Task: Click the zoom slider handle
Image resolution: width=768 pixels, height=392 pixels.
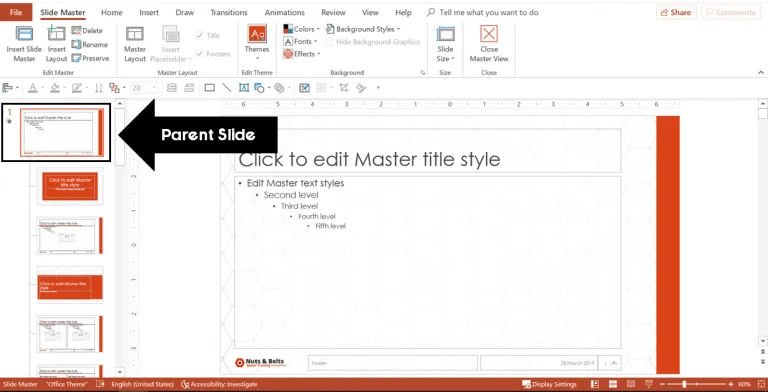Action: [685, 385]
